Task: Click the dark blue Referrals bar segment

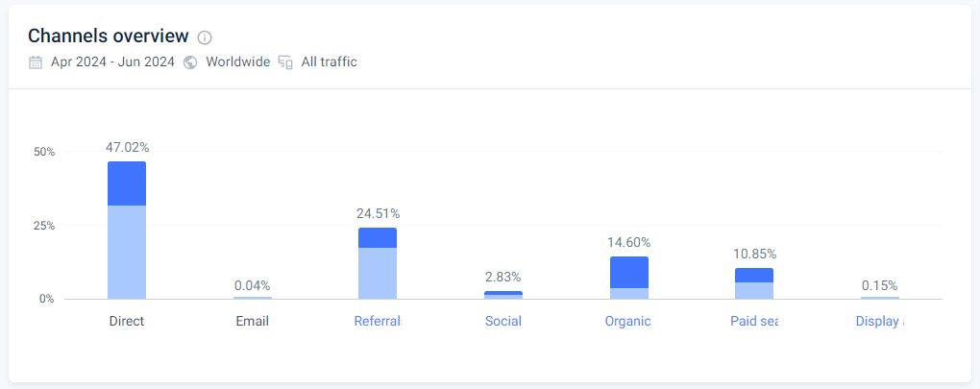Action: (x=378, y=237)
